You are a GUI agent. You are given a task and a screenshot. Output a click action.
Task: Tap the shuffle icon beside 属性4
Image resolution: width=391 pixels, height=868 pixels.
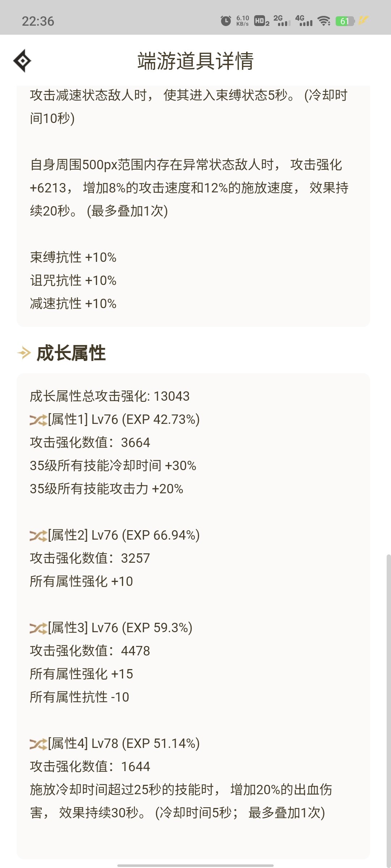tap(38, 744)
